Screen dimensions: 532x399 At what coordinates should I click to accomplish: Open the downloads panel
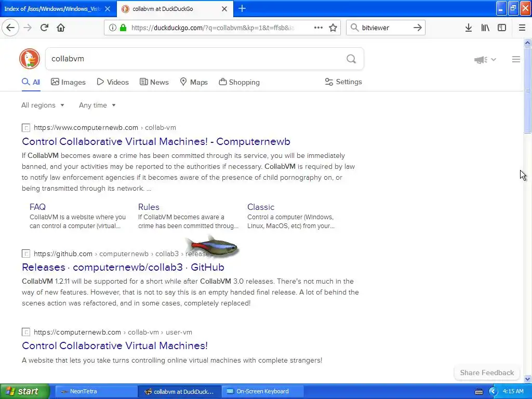tap(468, 28)
